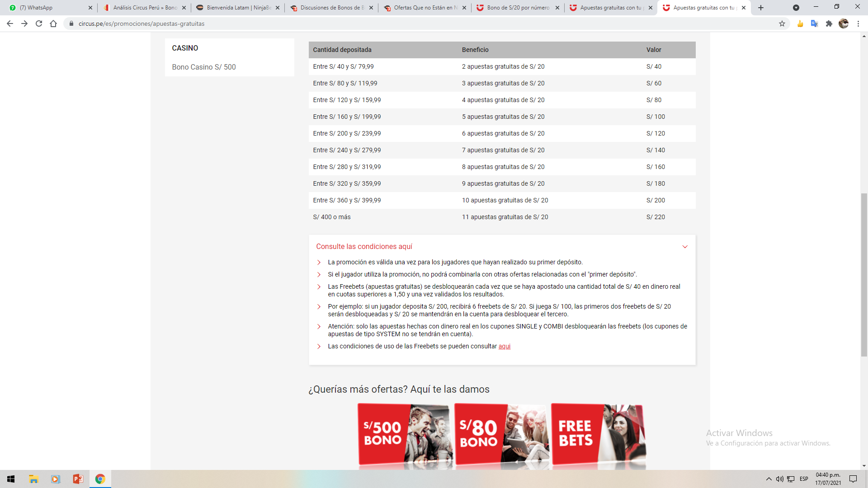868x488 pixels.
Task: Open File Explorer from the taskbar
Action: [33, 479]
